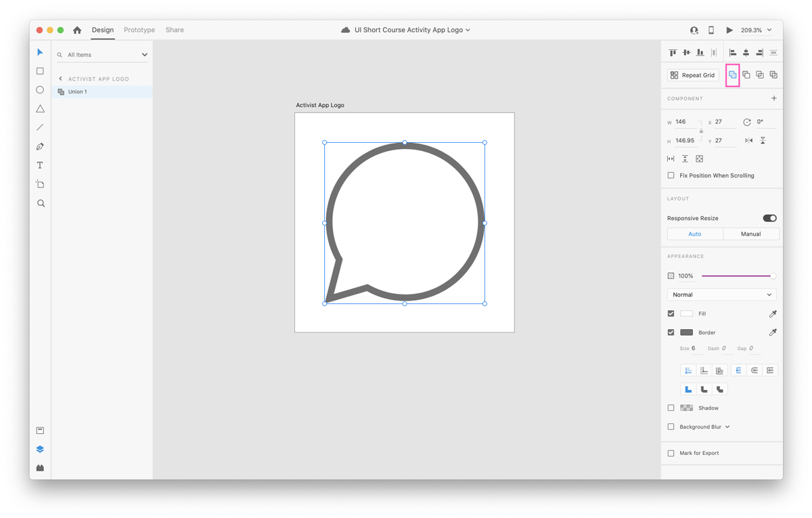This screenshot has height=518, width=812.
Task: Open the Border color swatch
Action: 686,332
